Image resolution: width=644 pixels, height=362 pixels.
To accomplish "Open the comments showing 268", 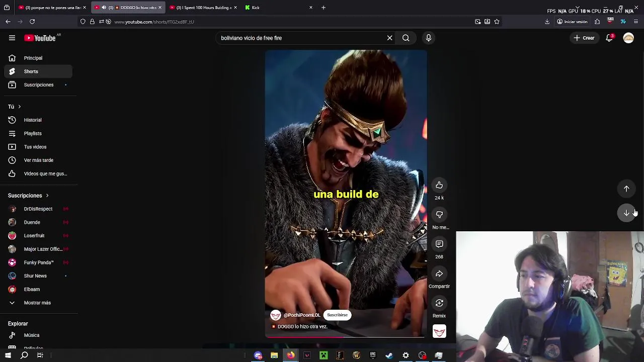I will pos(439,244).
